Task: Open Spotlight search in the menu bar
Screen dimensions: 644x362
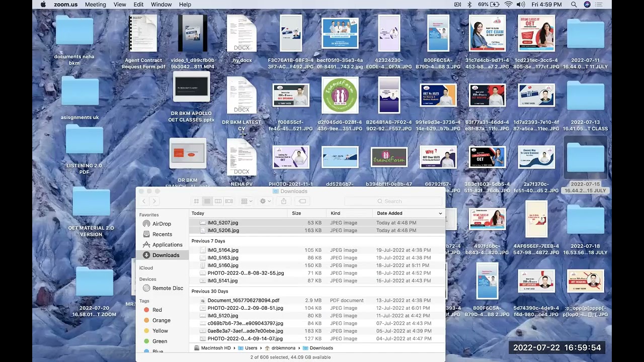Action: click(574, 5)
